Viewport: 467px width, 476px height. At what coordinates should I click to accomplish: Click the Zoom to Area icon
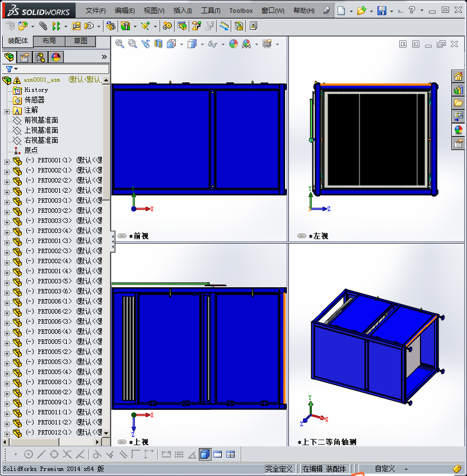pyautogui.click(x=132, y=44)
